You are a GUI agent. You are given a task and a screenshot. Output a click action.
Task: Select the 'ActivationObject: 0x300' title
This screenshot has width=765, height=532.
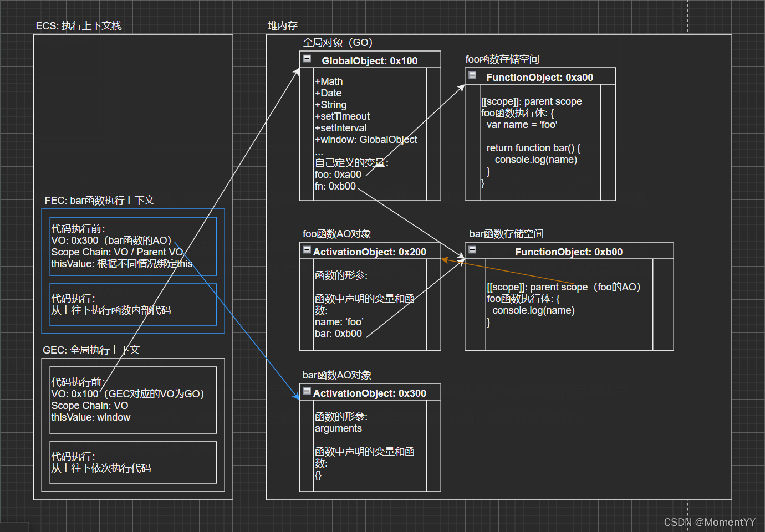pyautogui.click(x=370, y=393)
